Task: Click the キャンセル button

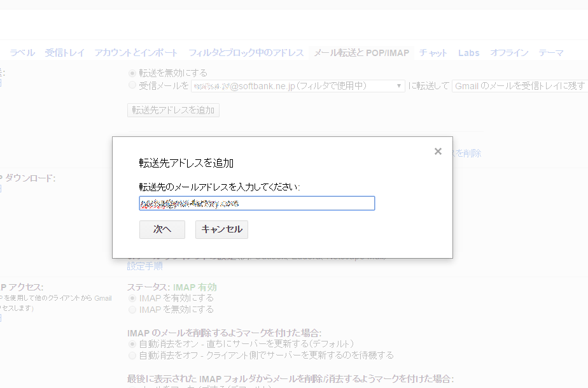Action: point(221,229)
